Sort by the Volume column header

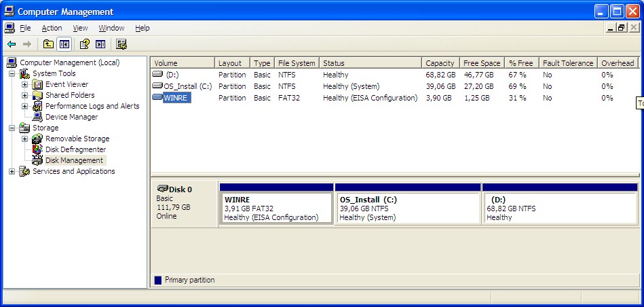pyautogui.click(x=183, y=63)
